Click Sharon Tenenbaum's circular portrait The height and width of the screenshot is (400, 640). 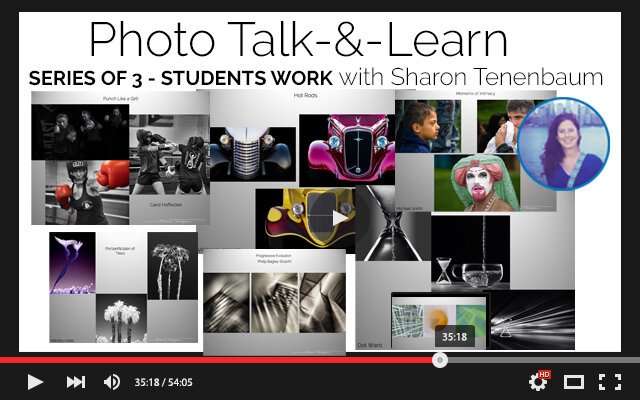pyautogui.click(x=563, y=144)
